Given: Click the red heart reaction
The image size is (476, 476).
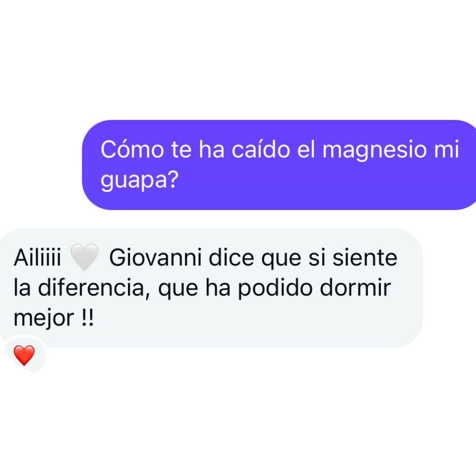Looking at the screenshot, I should (24, 355).
